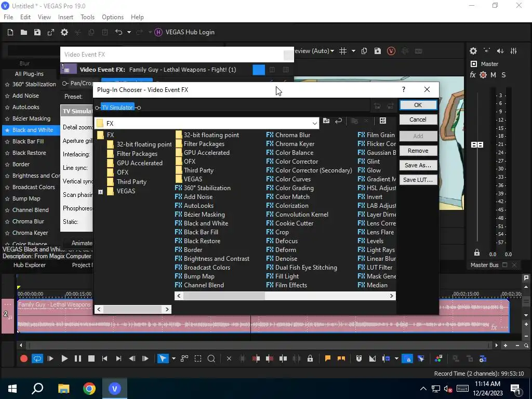This screenshot has width=532, height=399.
Task: Click the Play button in transport
Action: pos(64,358)
